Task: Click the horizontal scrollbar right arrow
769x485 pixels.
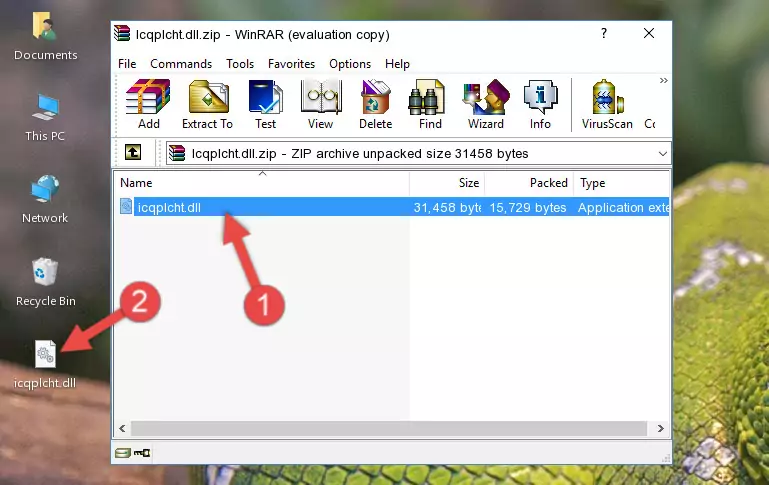Action: click(660, 429)
